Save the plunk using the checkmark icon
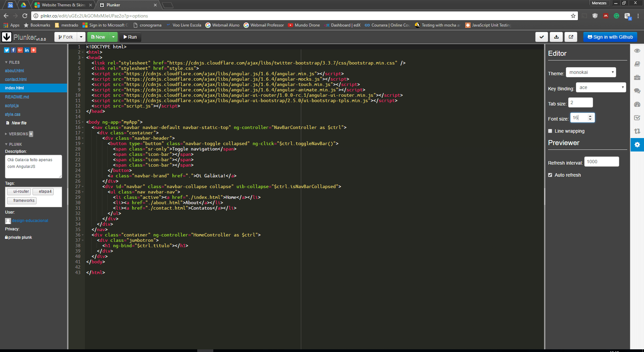Image resolution: width=644 pixels, height=352 pixels. point(541,37)
